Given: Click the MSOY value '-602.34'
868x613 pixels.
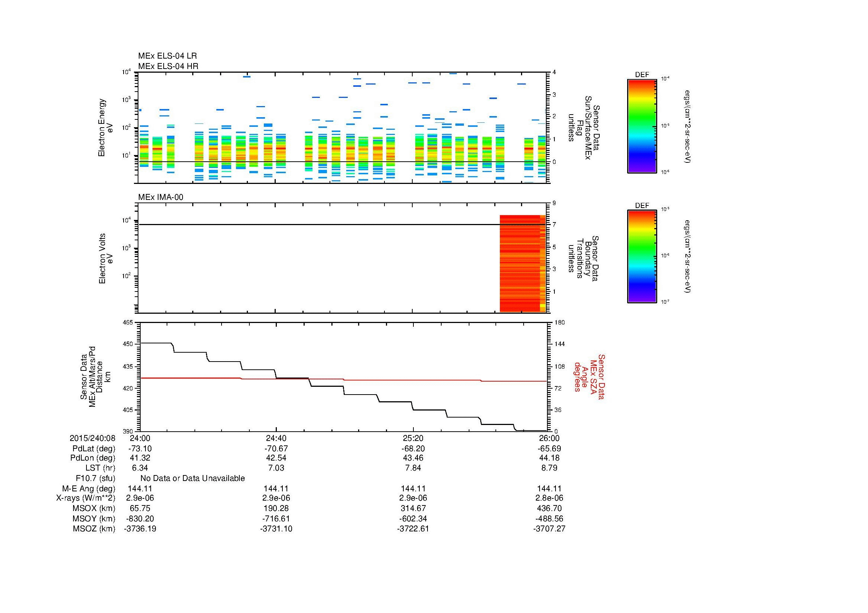Looking at the screenshot, I should tap(413, 518).
